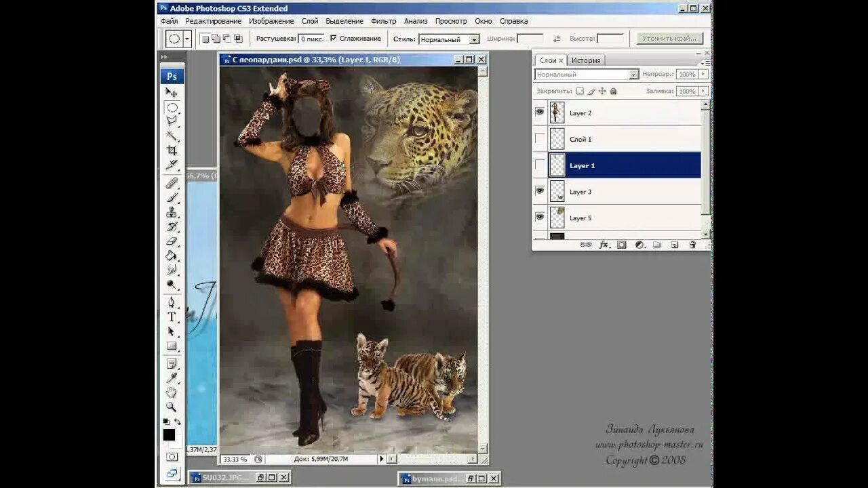Toggle lock image pixels
Image resolution: width=868 pixels, height=488 pixels.
pyautogui.click(x=591, y=91)
